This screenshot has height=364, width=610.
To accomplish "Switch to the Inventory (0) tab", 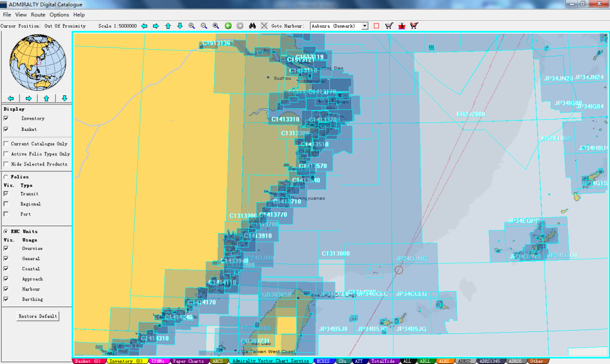I will (x=125, y=361).
